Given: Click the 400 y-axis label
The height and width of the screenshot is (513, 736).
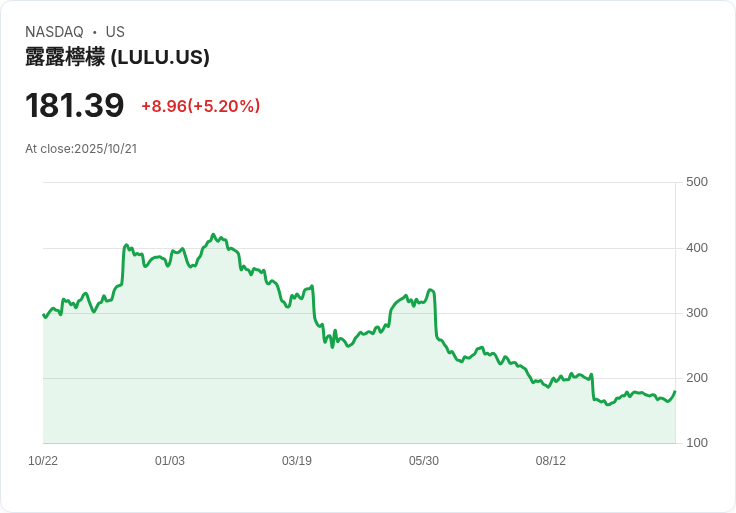Looking at the screenshot, I should 697,248.
